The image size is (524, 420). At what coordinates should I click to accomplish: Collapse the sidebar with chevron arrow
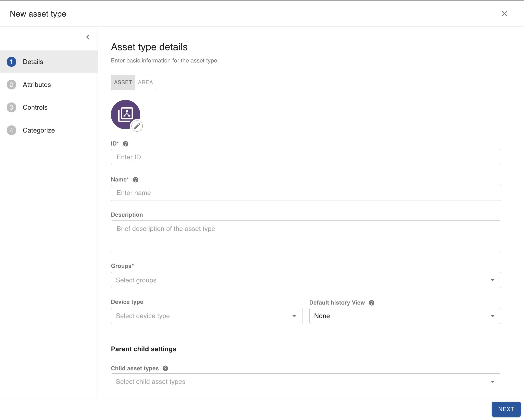88,37
